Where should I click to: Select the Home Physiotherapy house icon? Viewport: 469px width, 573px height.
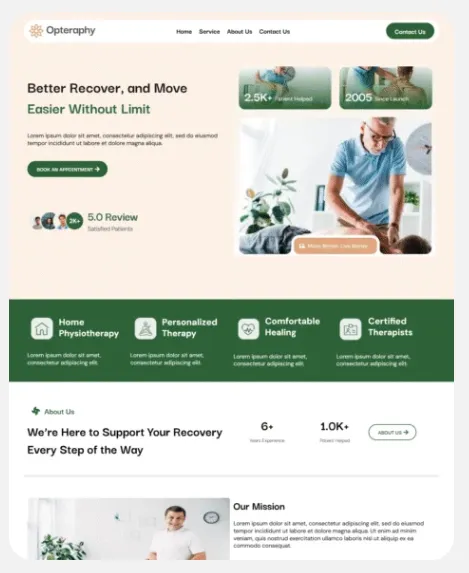click(42, 328)
